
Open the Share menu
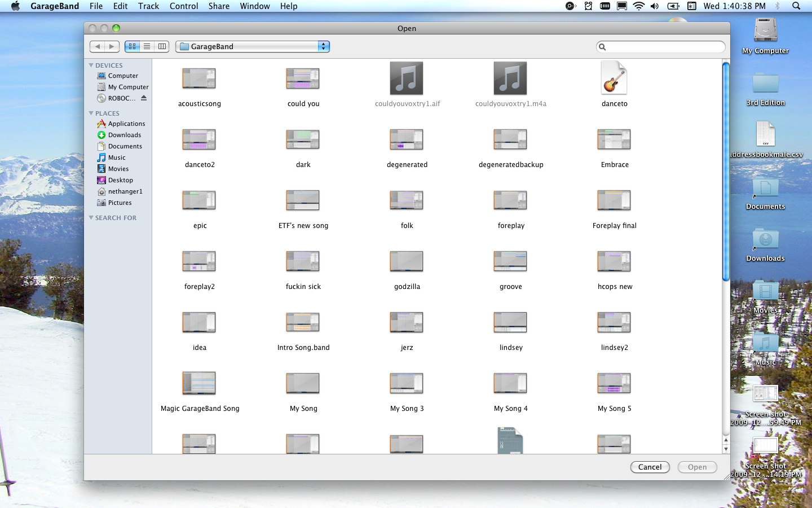coord(219,6)
